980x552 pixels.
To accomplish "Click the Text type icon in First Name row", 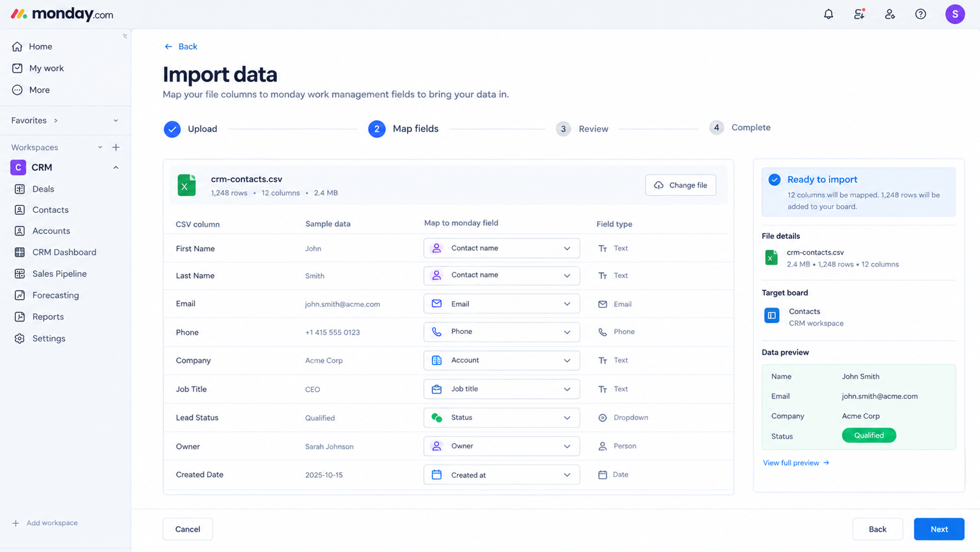I will (602, 249).
